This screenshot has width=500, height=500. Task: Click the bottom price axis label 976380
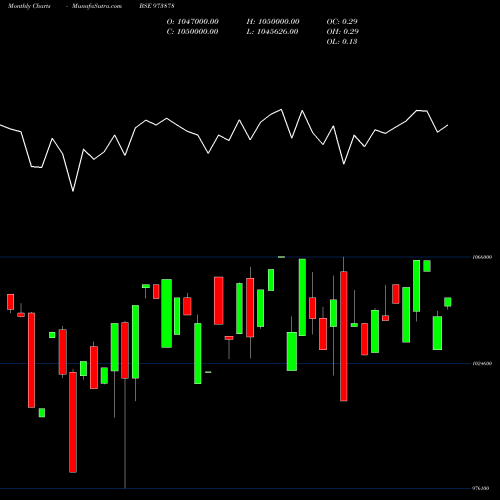[x=481, y=488]
